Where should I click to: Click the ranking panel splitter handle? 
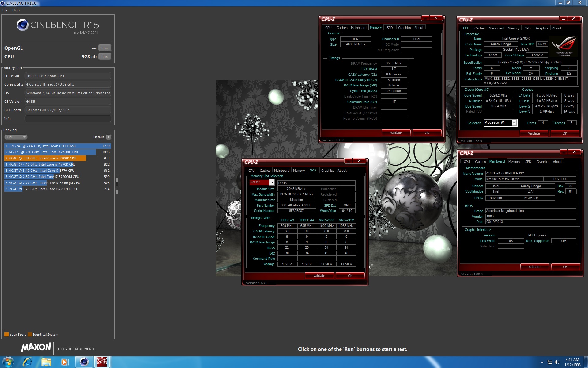pyautogui.click(x=117, y=184)
